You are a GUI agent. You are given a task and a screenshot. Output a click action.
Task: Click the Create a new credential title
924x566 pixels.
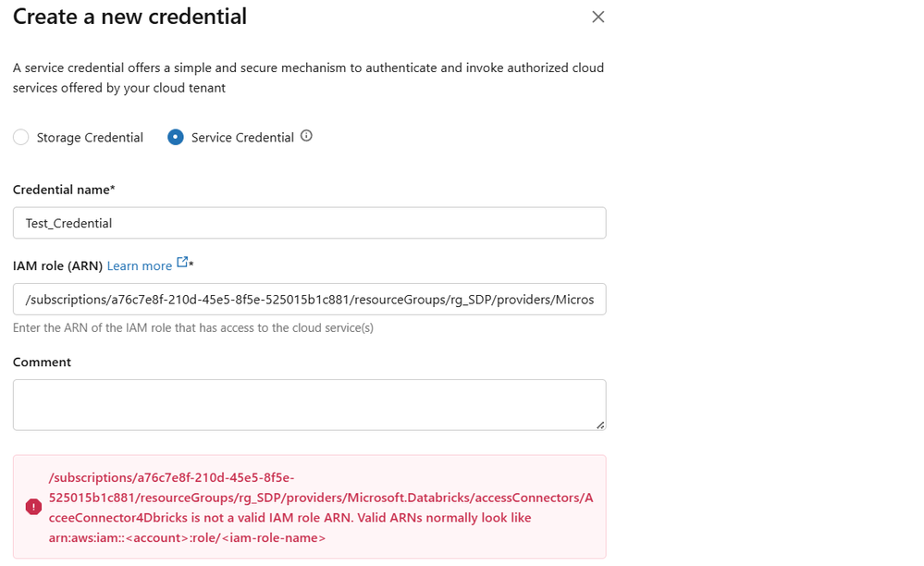(x=129, y=17)
